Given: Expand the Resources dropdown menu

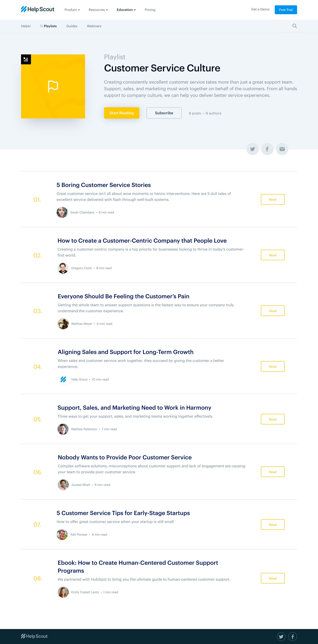Looking at the screenshot, I should [98, 10].
